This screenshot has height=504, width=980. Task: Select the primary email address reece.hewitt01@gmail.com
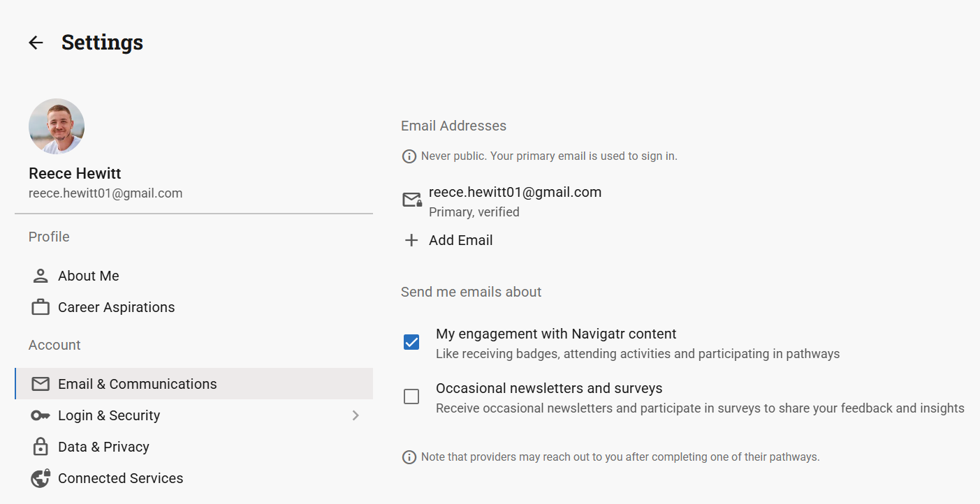[x=515, y=192]
